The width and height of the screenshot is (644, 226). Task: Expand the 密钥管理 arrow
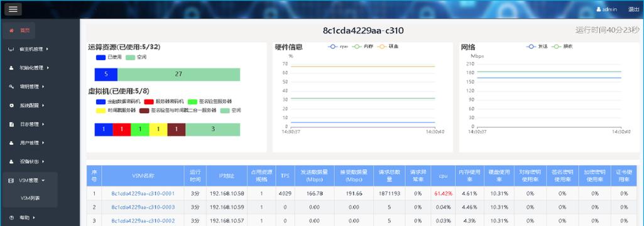(43, 87)
